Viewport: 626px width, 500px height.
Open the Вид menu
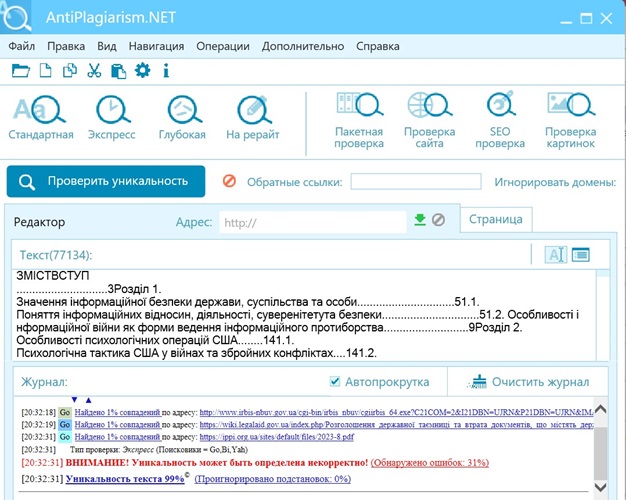(107, 46)
